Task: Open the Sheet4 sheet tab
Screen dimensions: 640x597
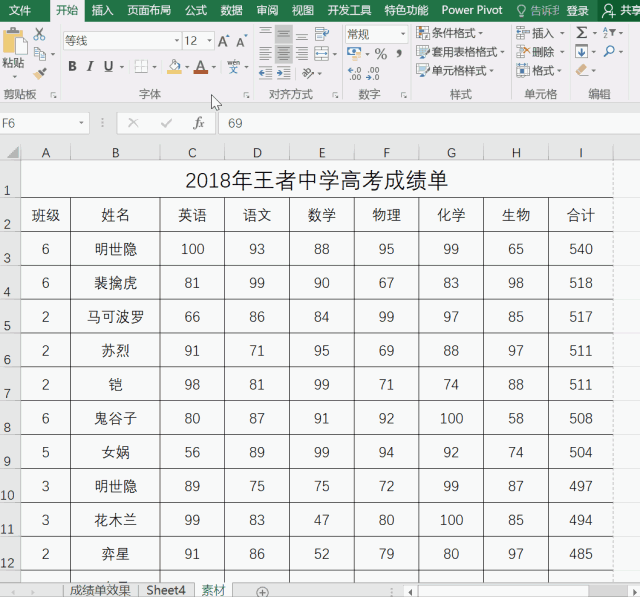Action: coord(166,590)
